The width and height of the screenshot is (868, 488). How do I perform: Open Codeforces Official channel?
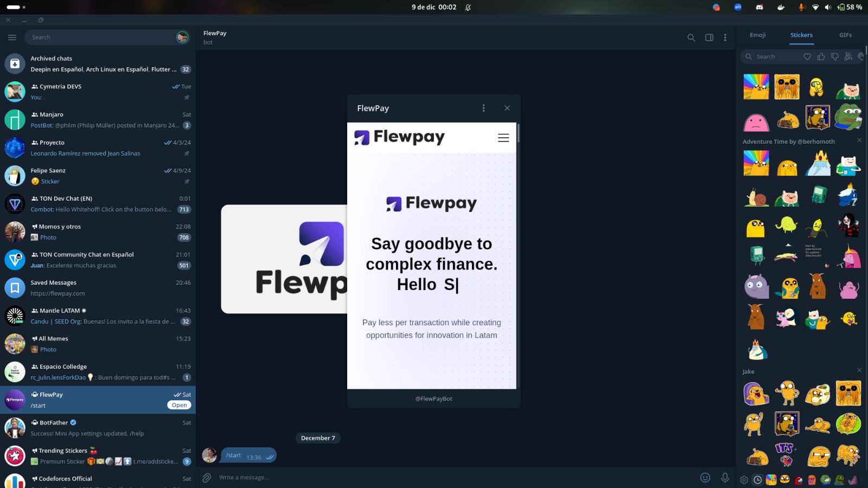(x=98, y=479)
